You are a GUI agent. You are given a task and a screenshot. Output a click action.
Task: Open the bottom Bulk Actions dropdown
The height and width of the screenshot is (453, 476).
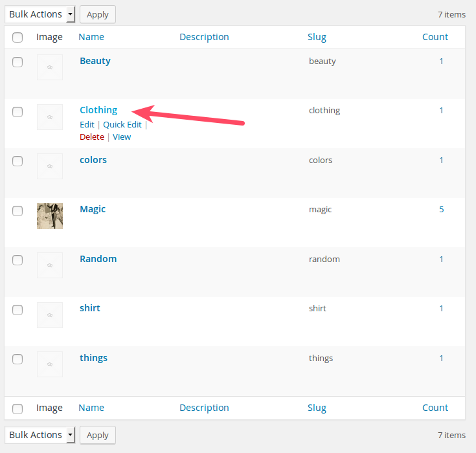40,435
